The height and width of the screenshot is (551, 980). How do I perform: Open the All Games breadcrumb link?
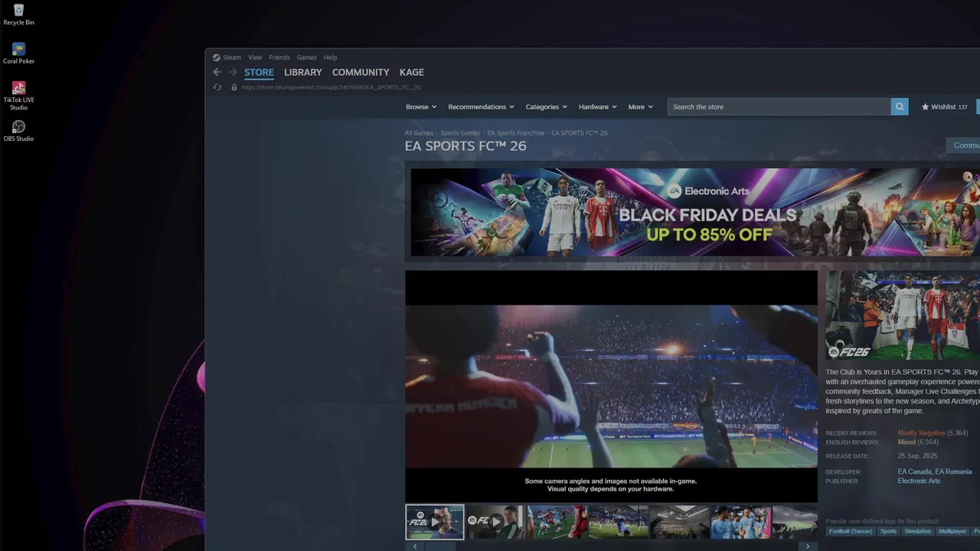419,133
